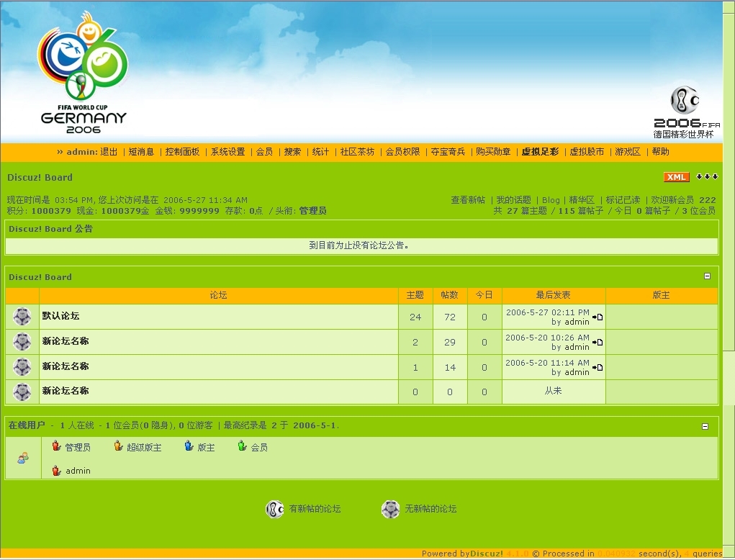The height and width of the screenshot is (560, 735).
Task: Open 系统设置 in the navigation bar
Action: [x=227, y=152]
